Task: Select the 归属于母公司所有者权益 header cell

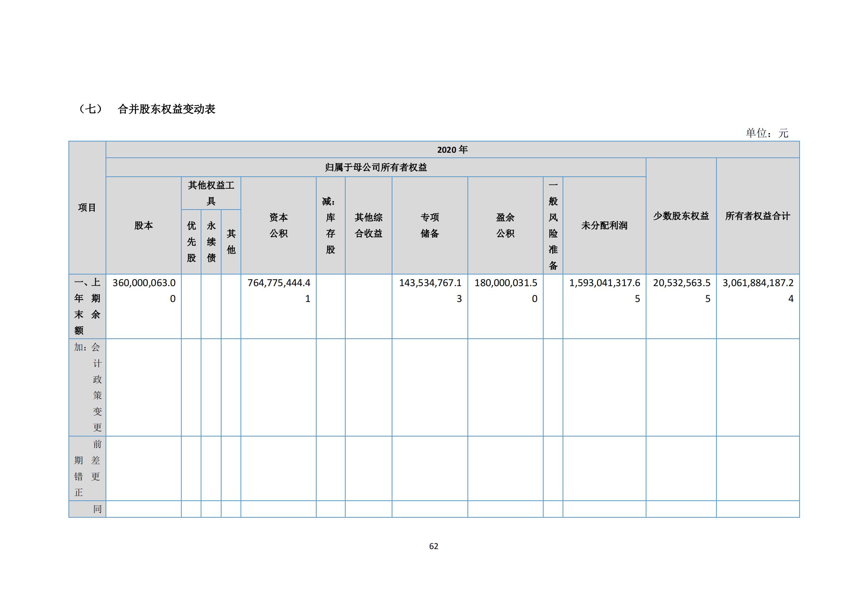Action: [x=375, y=167]
